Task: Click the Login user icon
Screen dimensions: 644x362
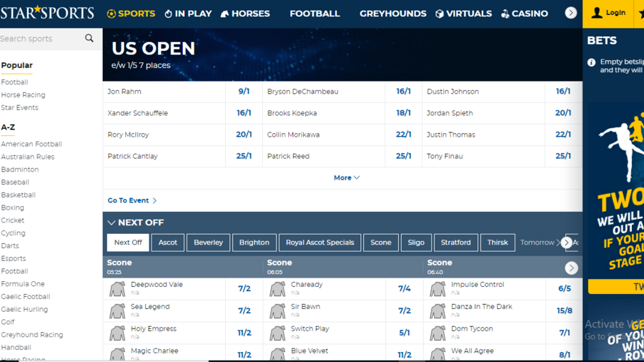Action: (597, 13)
